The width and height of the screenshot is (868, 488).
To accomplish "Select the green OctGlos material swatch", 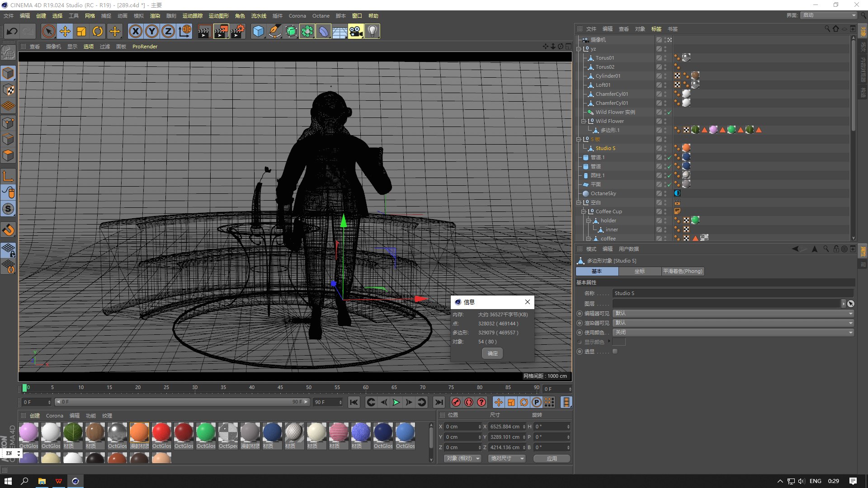I will tap(206, 436).
